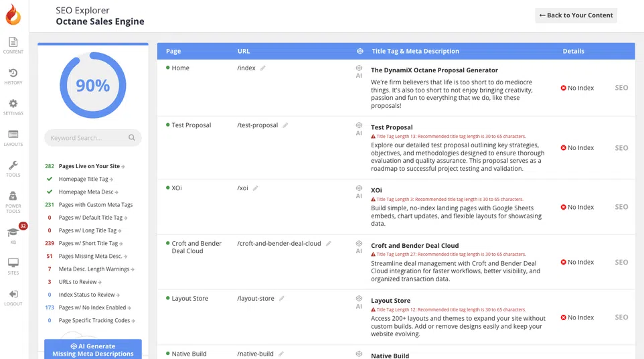Viewport: 644px width, 359px height.
Task: Toggle No Index for Home page
Action: click(577, 88)
